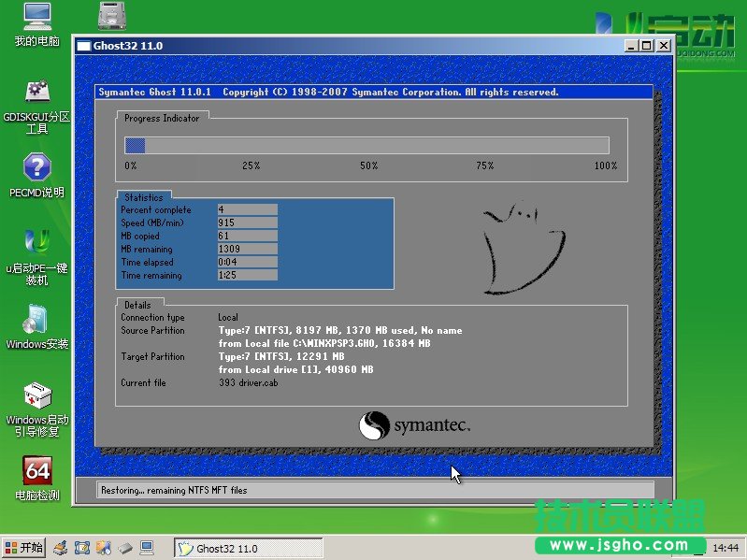Click the Ghost progress indicator bar
Viewport: 747px width, 560px height.
point(366,145)
